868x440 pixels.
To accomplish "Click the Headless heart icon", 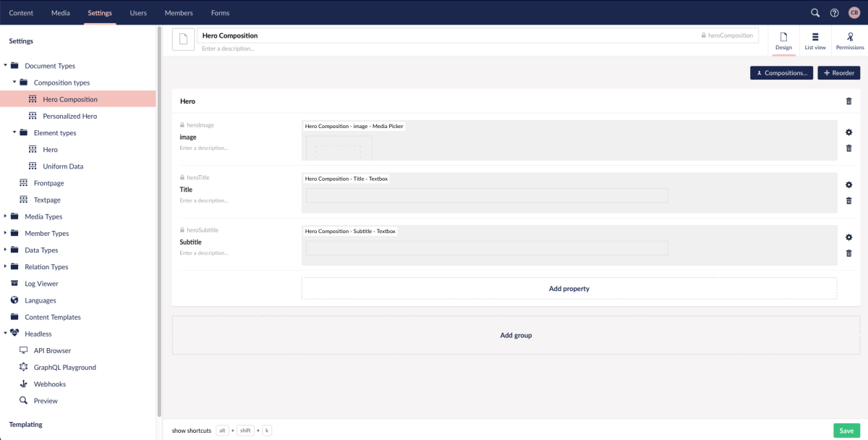I will click(14, 334).
